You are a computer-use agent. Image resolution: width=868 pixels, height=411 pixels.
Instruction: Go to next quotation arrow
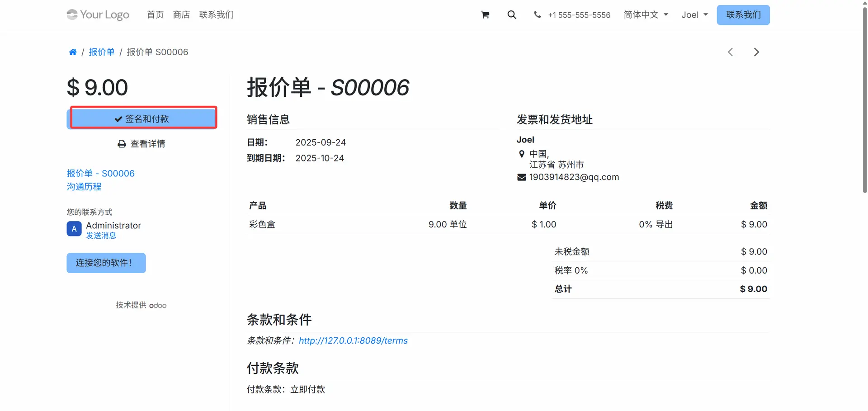point(756,52)
